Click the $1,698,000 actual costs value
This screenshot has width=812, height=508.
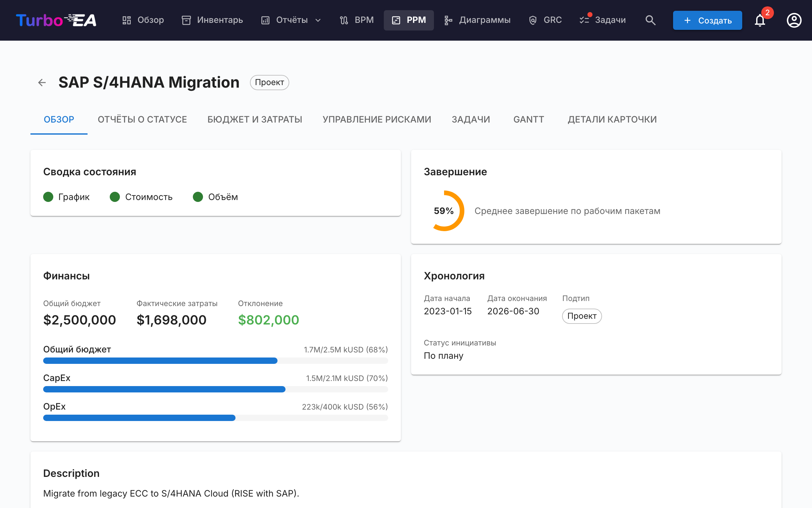172,320
